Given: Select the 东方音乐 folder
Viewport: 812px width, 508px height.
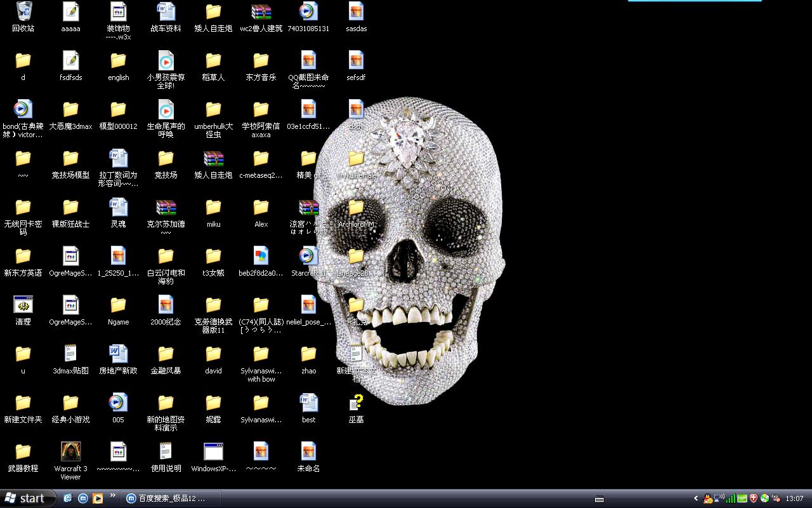Looking at the screenshot, I should tap(261, 60).
